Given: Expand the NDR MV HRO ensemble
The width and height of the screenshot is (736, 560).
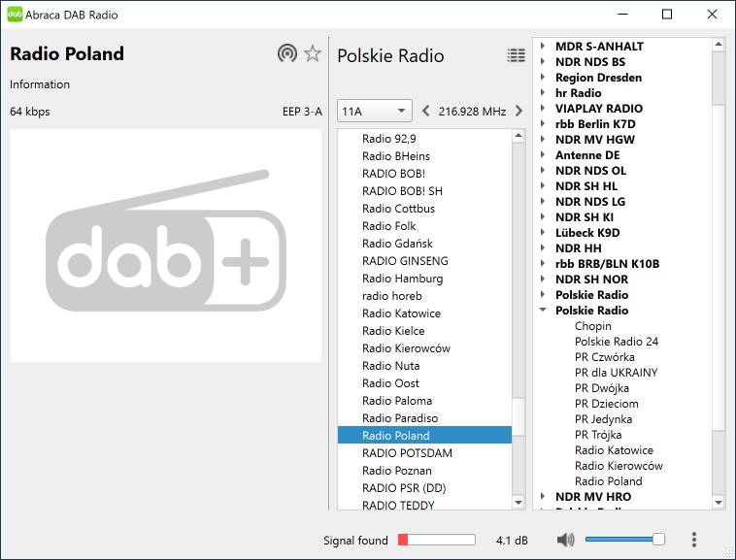Looking at the screenshot, I should [543, 497].
